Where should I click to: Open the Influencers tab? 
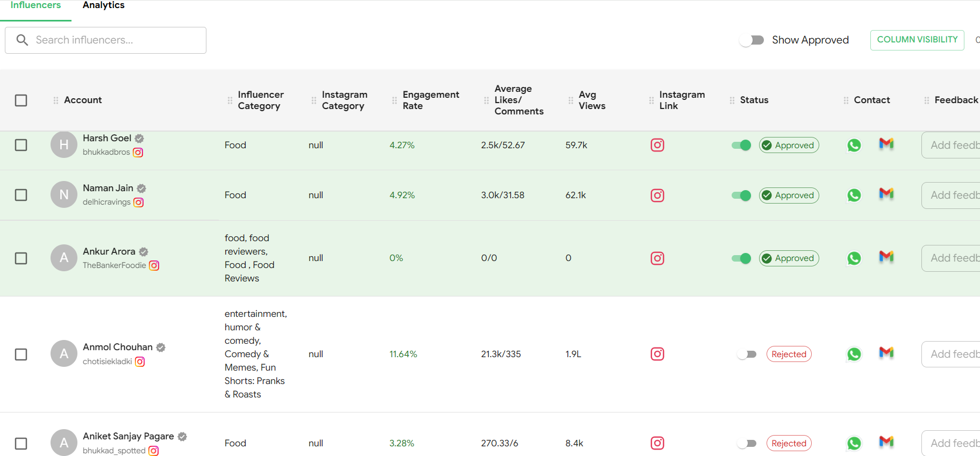tap(35, 5)
